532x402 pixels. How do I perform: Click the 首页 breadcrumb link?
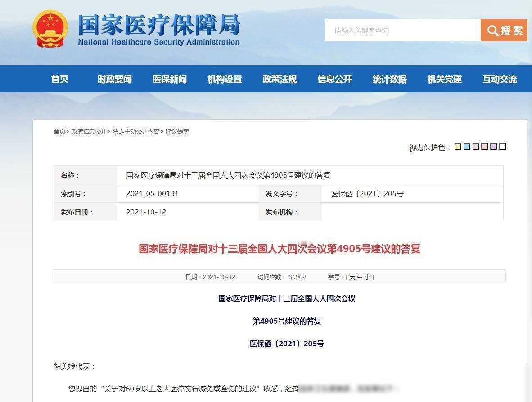pos(59,131)
